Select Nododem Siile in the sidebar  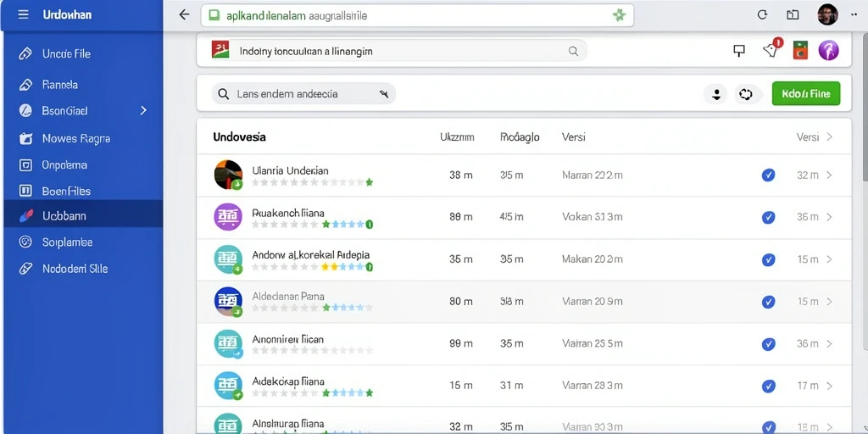(83, 269)
